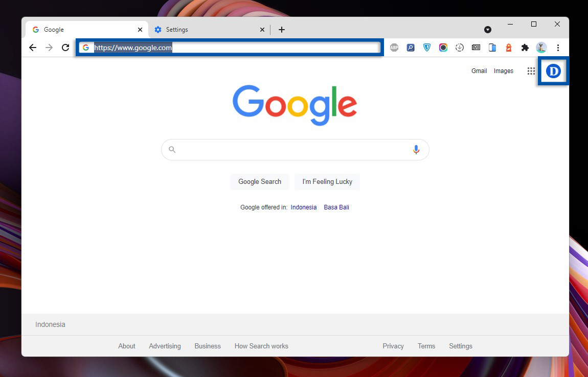Open the browser profile avatar
588x377 pixels.
pyautogui.click(x=541, y=47)
